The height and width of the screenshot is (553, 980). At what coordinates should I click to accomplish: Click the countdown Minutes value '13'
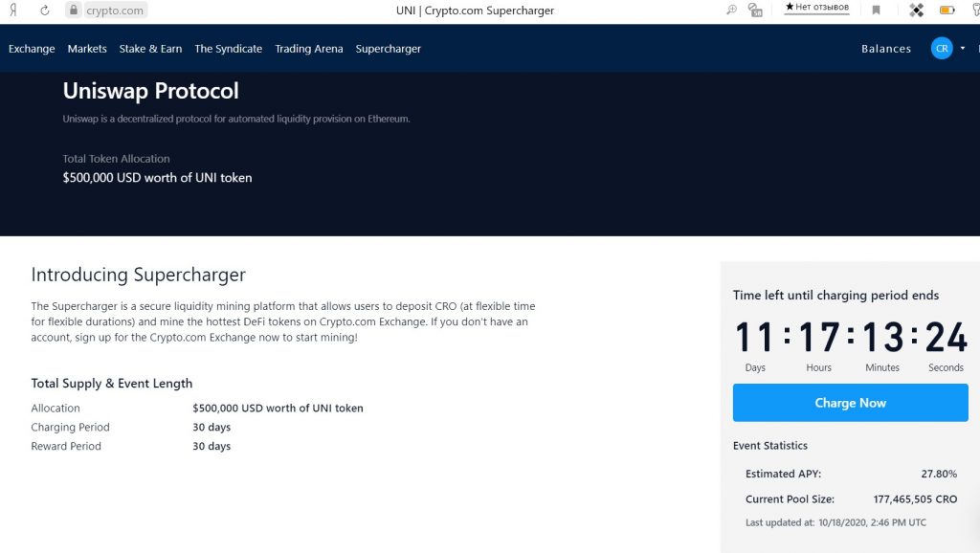click(x=882, y=338)
